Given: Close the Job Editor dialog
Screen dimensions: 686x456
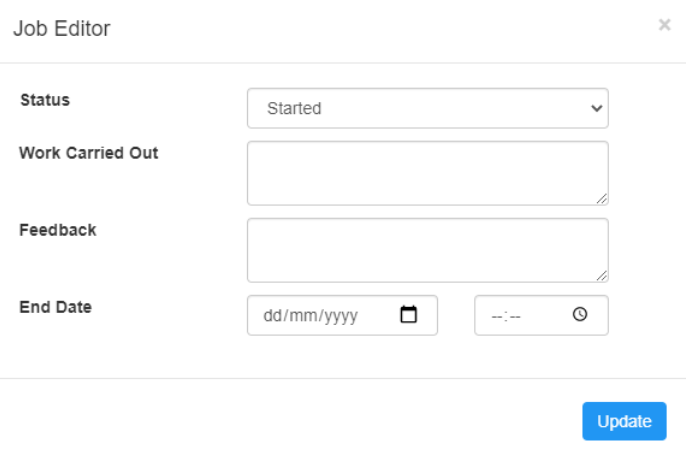Looking at the screenshot, I should (664, 25).
